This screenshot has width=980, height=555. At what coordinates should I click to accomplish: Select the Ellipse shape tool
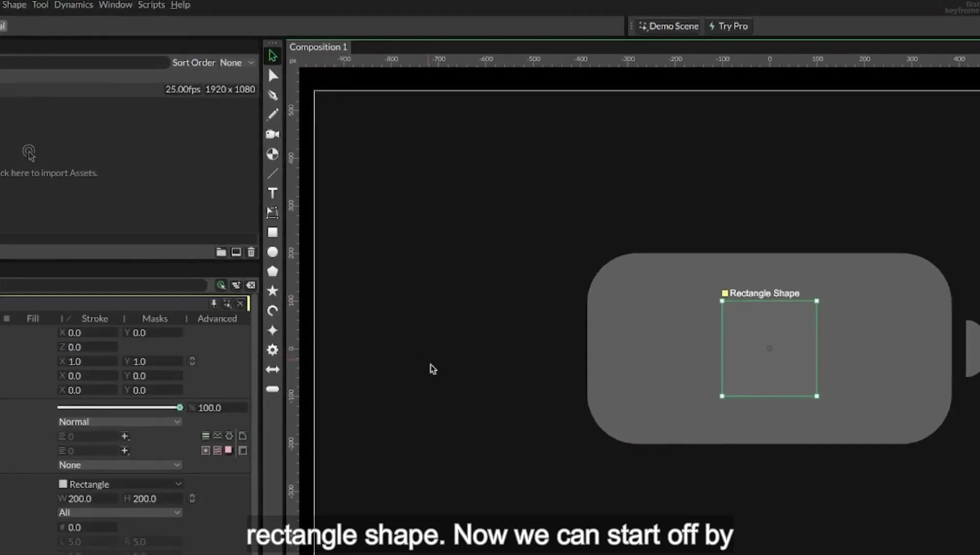[273, 252]
